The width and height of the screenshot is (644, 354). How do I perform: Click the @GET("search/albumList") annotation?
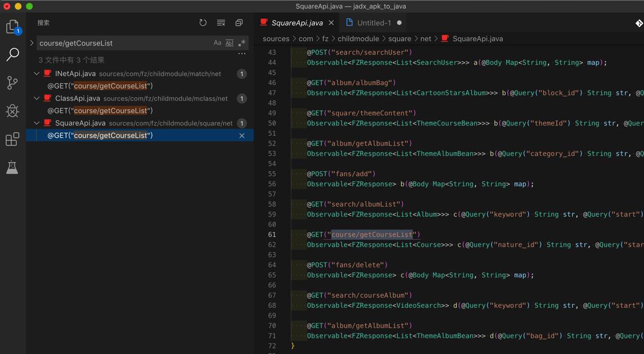[x=355, y=204]
